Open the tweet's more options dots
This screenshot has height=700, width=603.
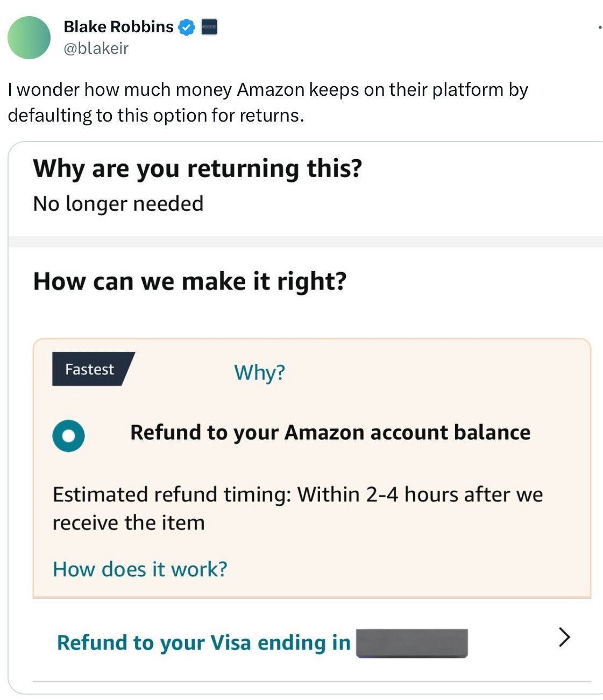pos(599,27)
